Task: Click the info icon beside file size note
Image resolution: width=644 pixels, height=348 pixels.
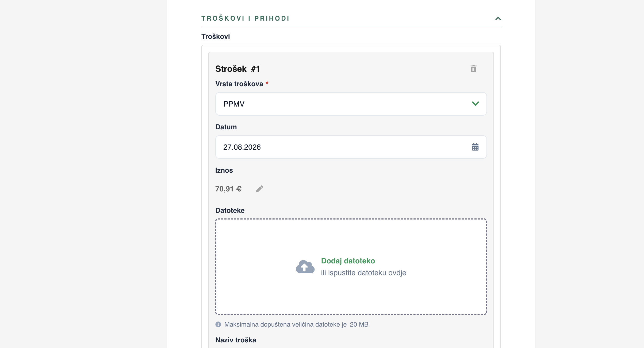Action: 218,324
